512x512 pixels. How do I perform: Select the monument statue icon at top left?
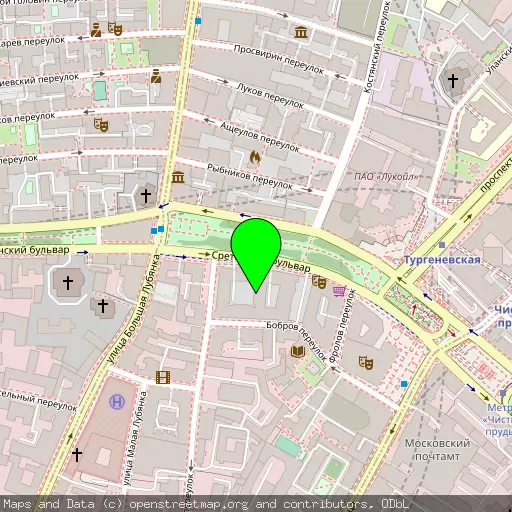[96, 30]
